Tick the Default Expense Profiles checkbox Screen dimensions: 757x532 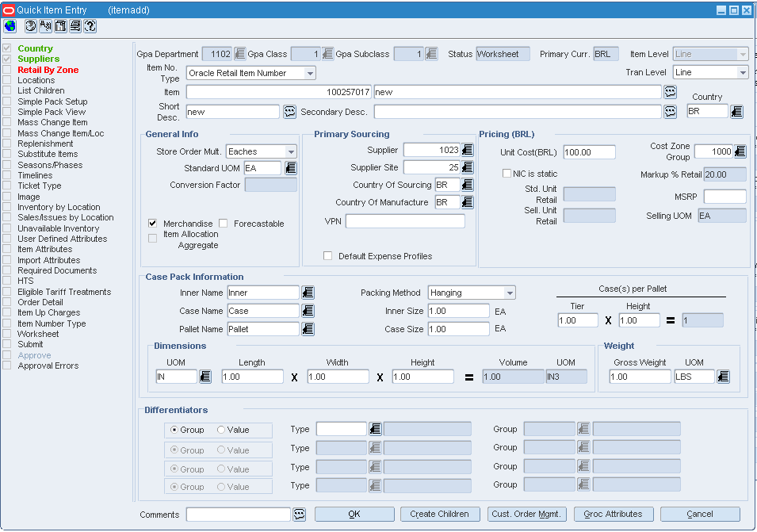(328, 256)
